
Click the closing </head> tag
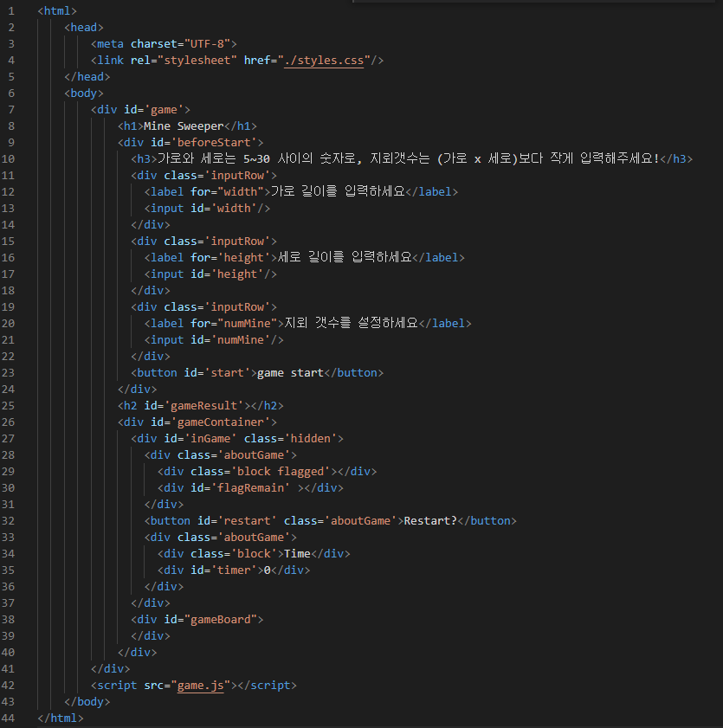87,77
